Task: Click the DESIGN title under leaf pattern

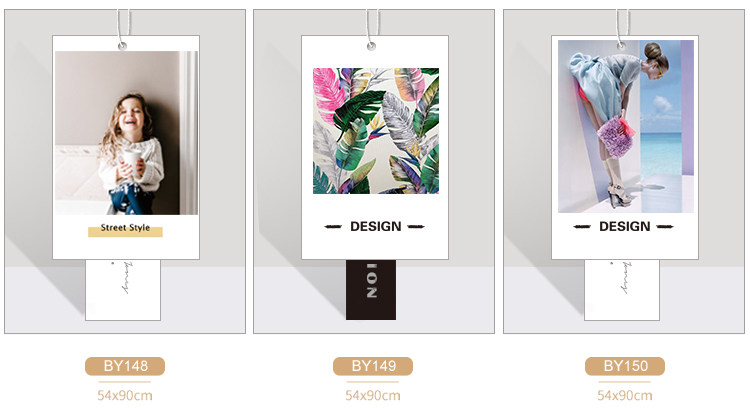Action: click(375, 226)
